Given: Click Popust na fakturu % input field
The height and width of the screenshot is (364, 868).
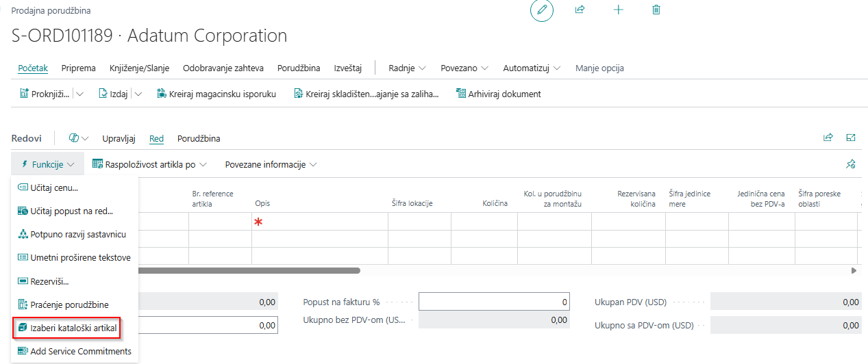Looking at the screenshot, I should click(x=493, y=302).
